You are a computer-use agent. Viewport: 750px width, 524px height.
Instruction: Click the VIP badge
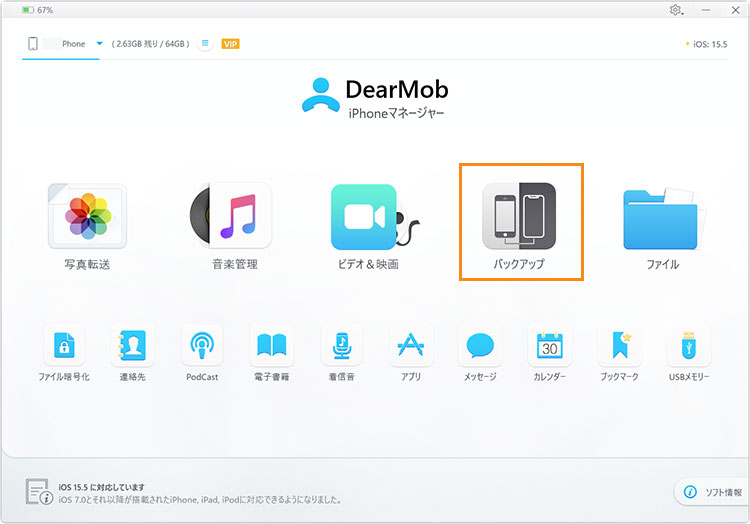click(x=230, y=44)
